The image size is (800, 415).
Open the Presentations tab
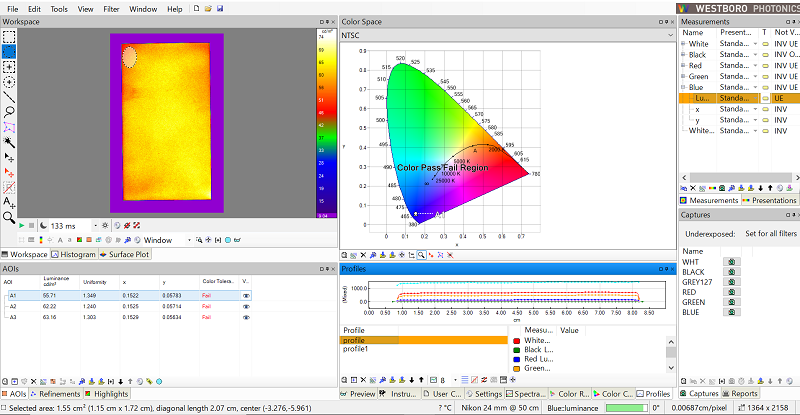point(769,201)
